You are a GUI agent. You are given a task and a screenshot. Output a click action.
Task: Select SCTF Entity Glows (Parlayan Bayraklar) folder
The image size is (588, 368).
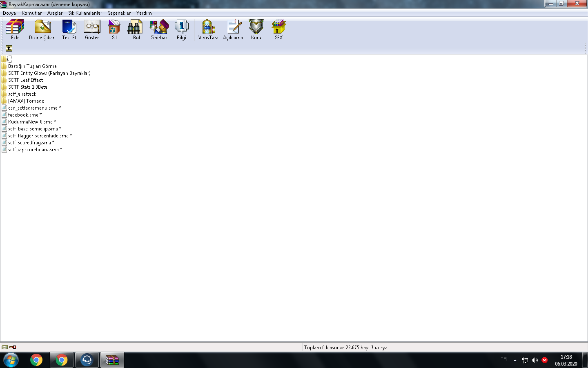49,73
